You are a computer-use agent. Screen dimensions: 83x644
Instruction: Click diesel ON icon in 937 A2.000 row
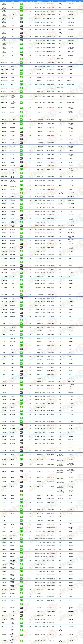coord(21,22)
